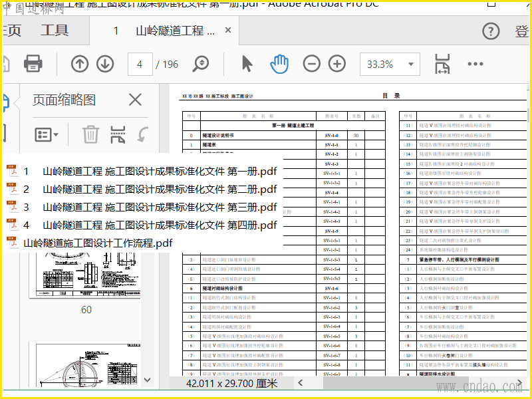
Task: Activate the hand pan tool
Action: pos(279,64)
